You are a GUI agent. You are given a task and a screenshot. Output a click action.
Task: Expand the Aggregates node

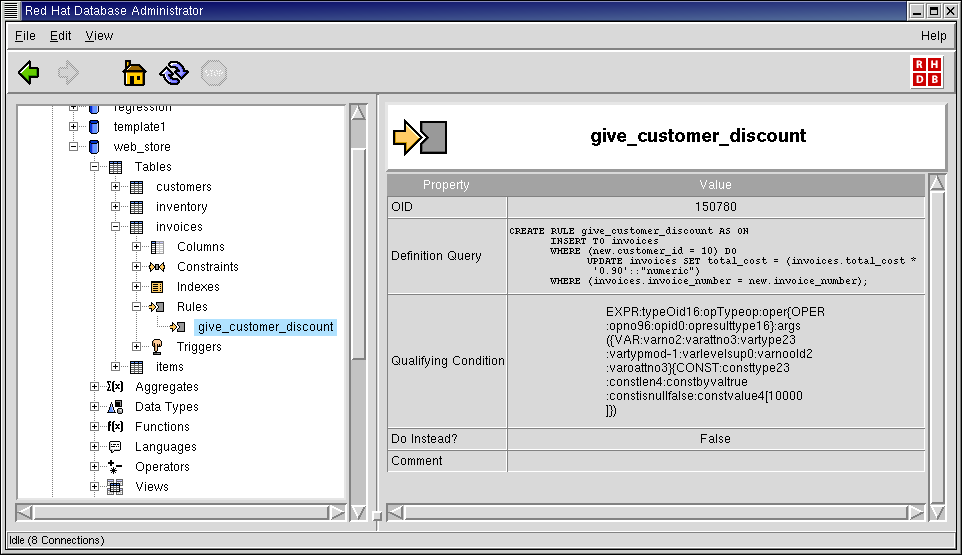[94, 386]
